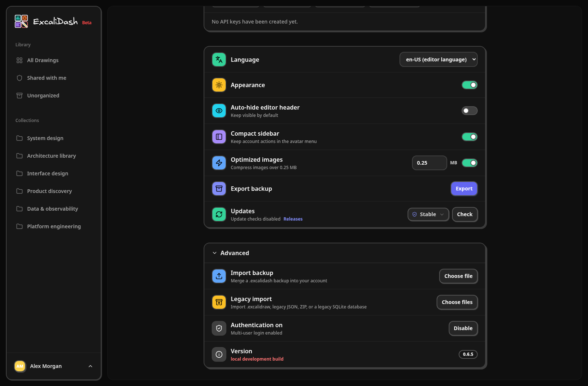Viewport: 588px width, 386px height.
Task: Click Choose file for Import backup
Action: [x=458, y=276]
